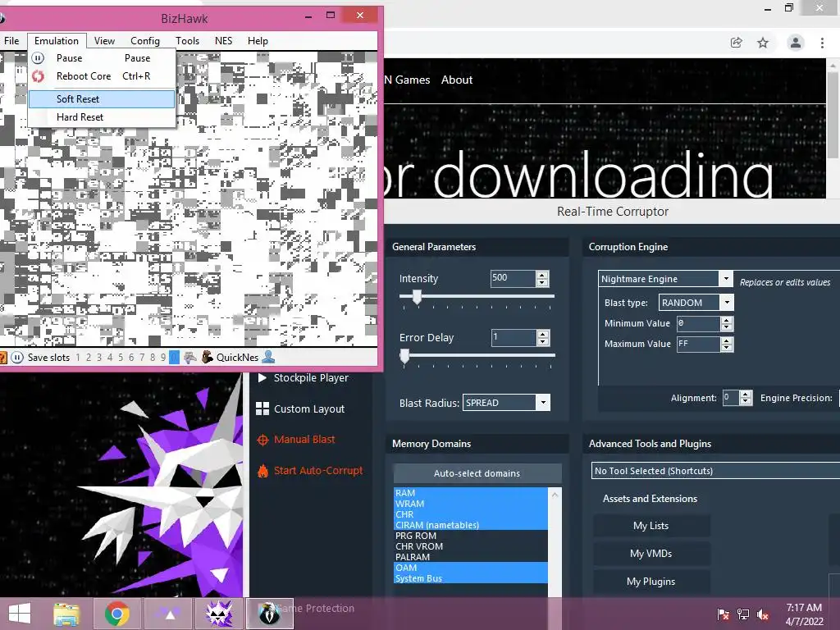Click the Pause icon in the Emulation menu
The width and height of the screenshot is (840, 630).
pyautogui.click(x=38, y=58)
